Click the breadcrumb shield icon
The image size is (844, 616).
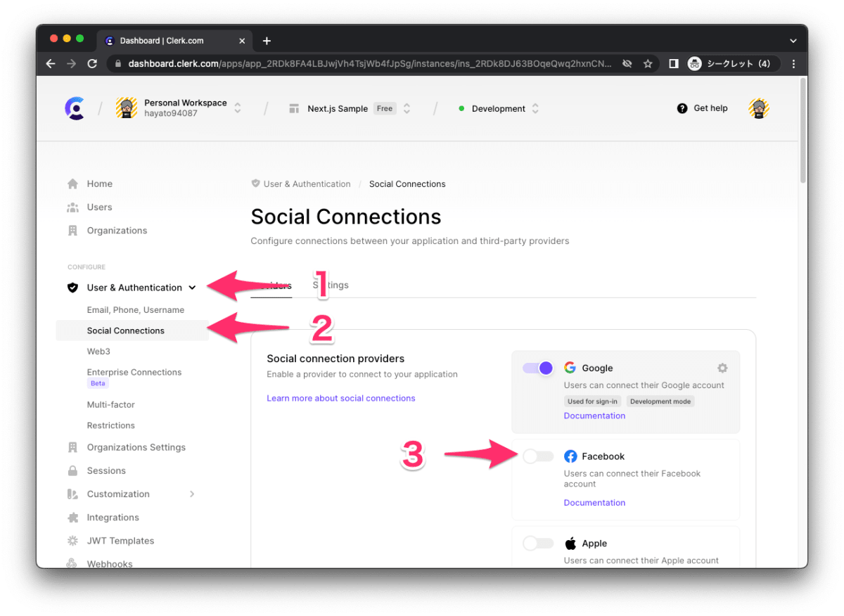[255, 184]
